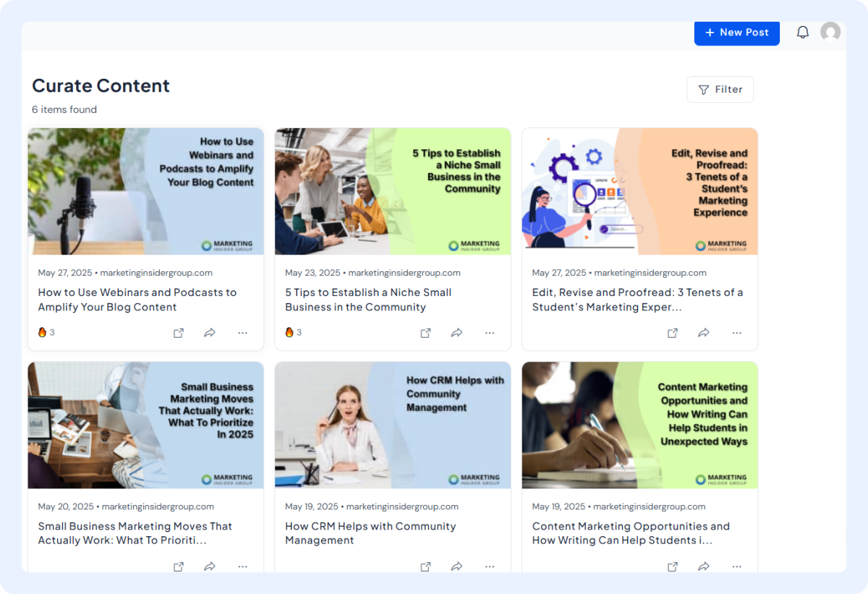
Task: Open the Edit, Revise and Proofread thumbnail
Action: pyautogui.click(x=640, y=192)
